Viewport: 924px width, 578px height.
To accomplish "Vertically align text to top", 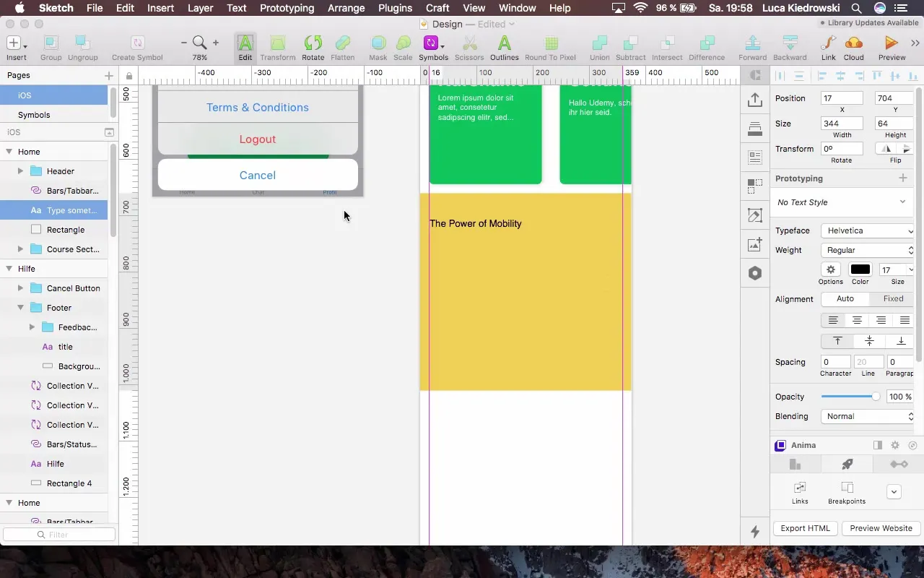I will point(837,341).
